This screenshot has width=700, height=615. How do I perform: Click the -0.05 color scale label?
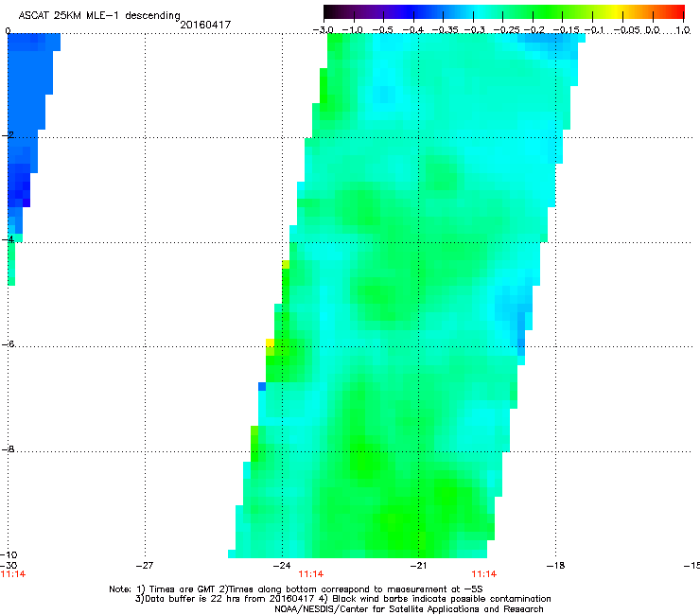pos(627,30)
